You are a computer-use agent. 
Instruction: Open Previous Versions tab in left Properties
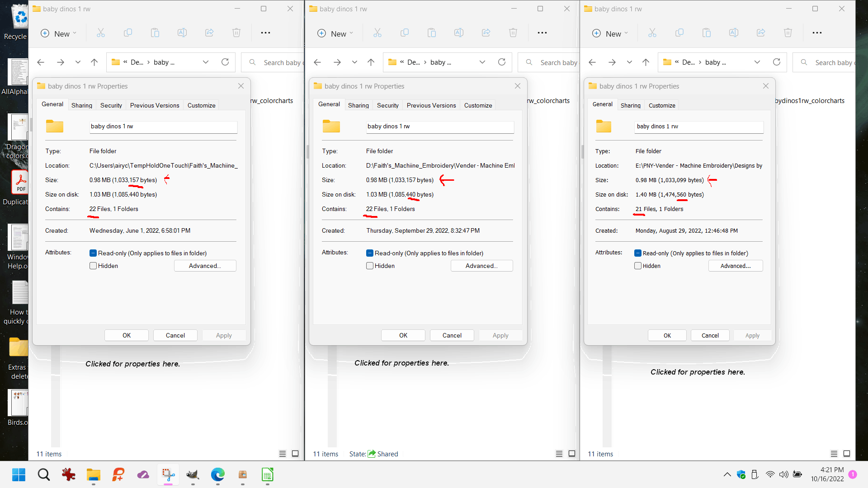click(x=155, y=105)
